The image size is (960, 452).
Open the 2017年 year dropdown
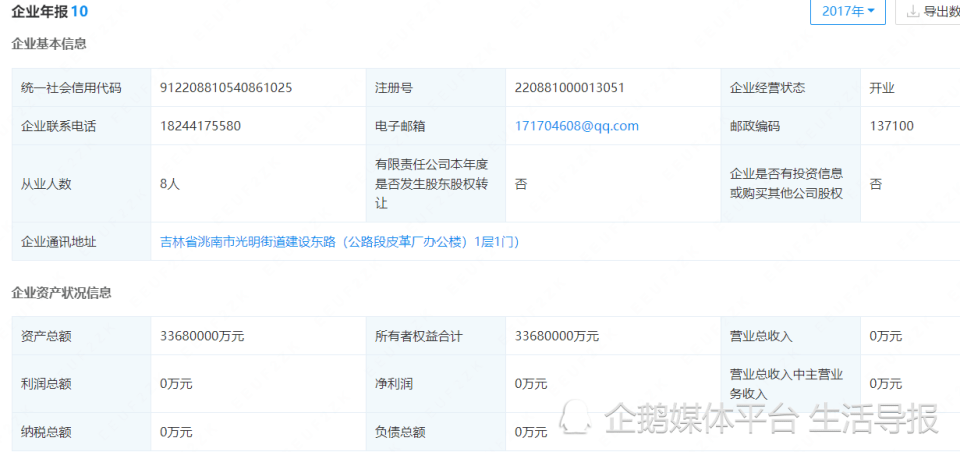[x=847, y=12]
